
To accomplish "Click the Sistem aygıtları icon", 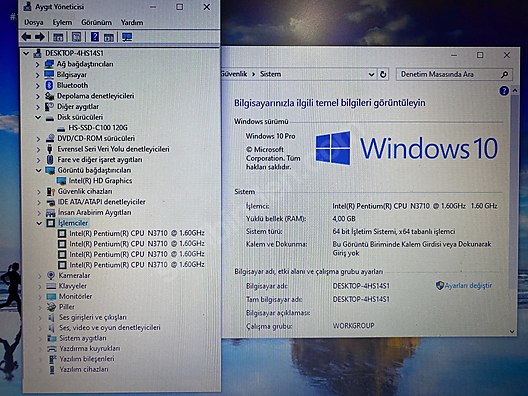I will 52,338.
